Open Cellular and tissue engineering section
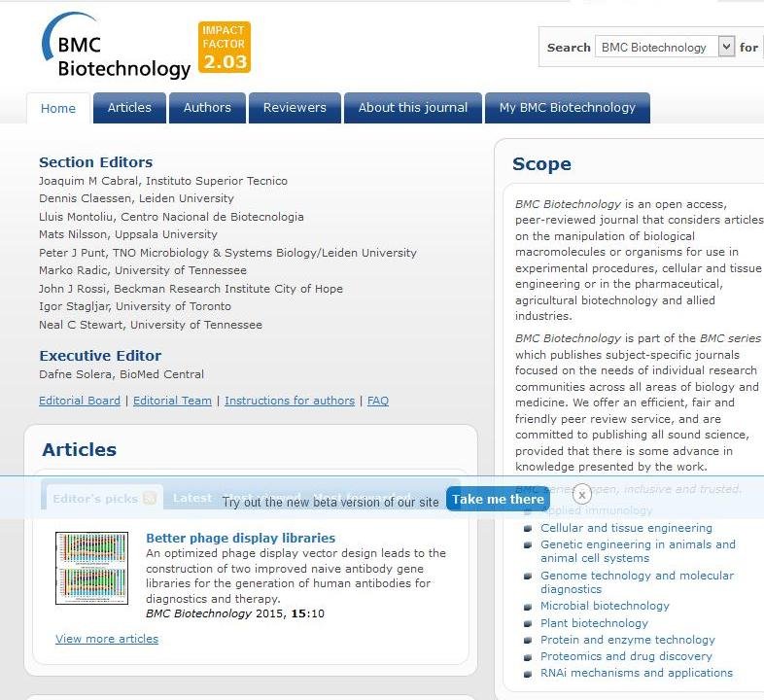764x700 pixels. pos(626,528)
